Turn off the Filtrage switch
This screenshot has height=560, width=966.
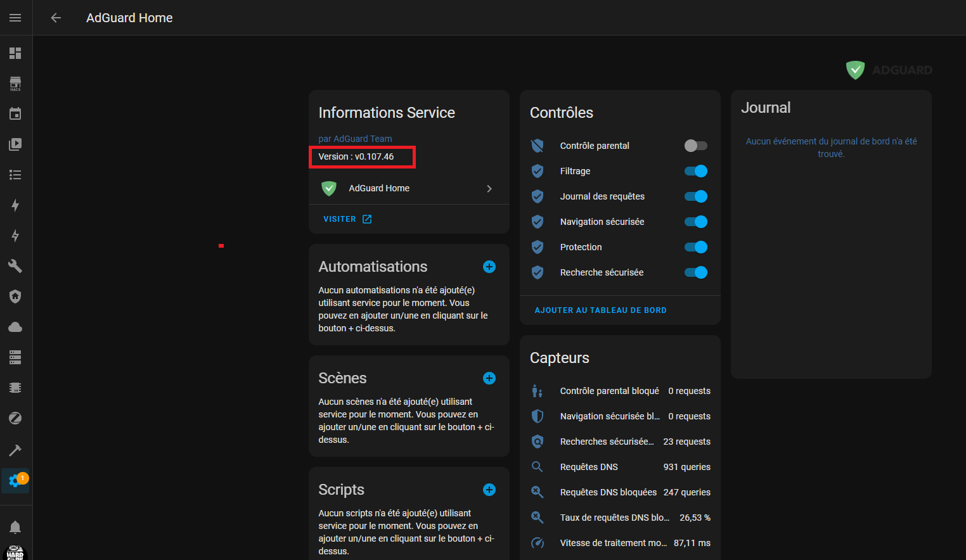point(696,171)
